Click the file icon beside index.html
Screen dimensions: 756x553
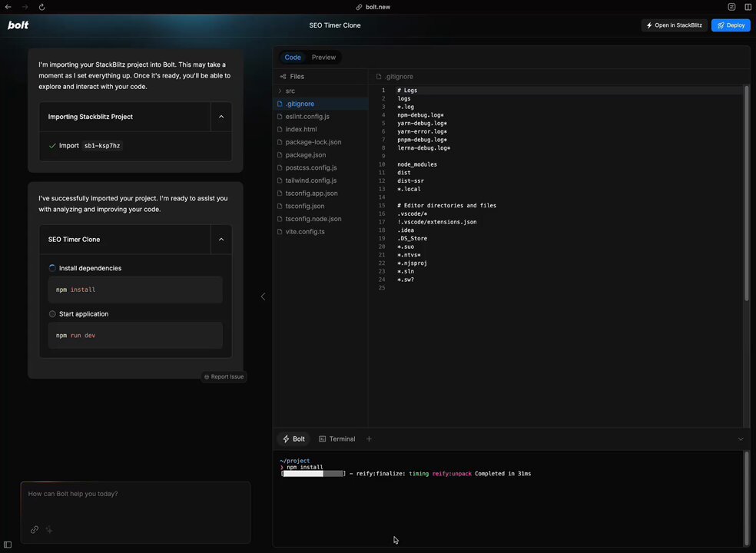click(280, 129)
